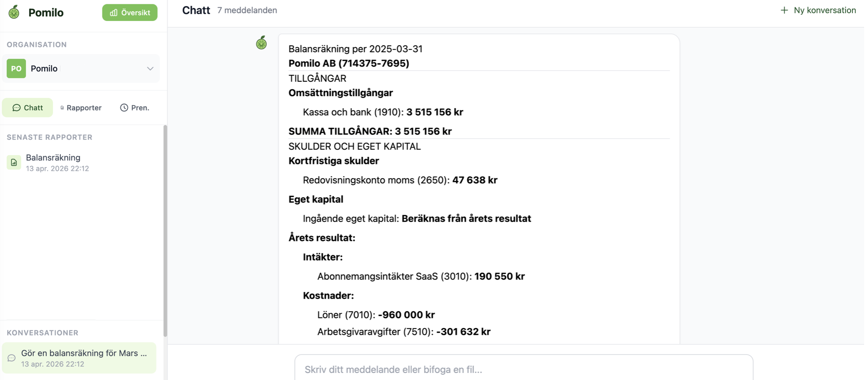Click the 'Löner (7010)' cost line

pyautogui.click(x=376, y=314)
